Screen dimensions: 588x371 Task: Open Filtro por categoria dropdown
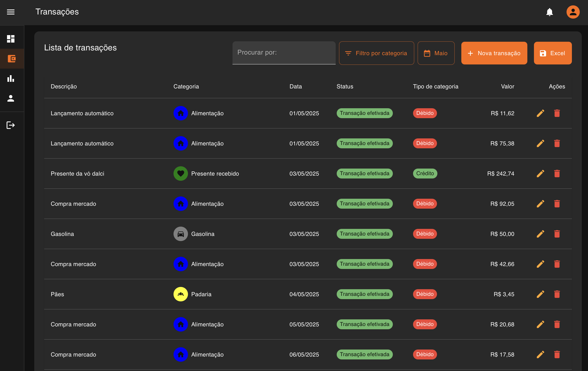pyautogui.click(x=376, y=53)
